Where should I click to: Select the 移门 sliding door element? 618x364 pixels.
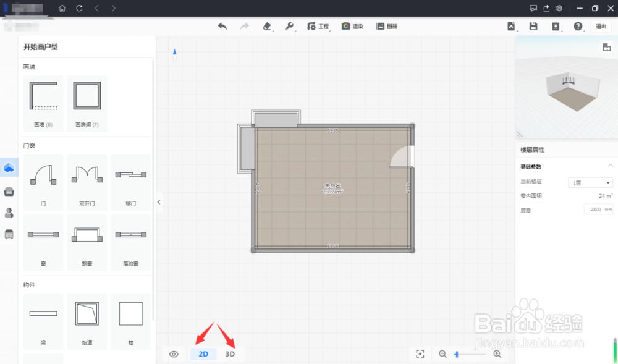(x=131, y=182)
